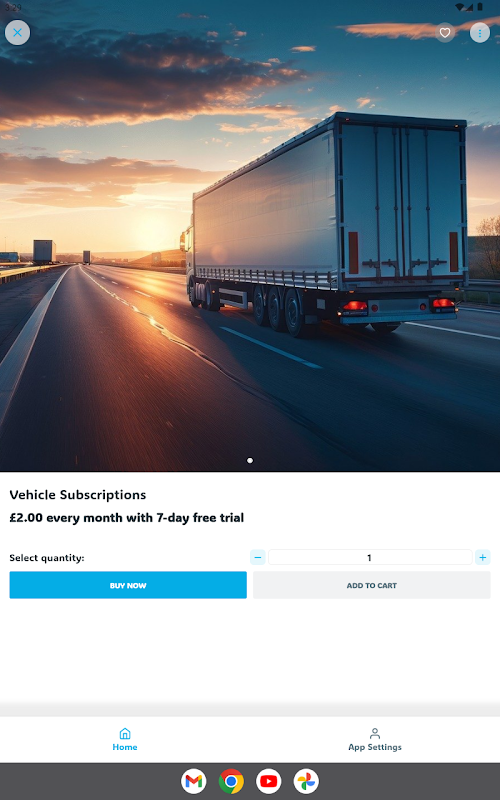The width and height of the screenshot is (500, 800).
Task: Select the image carousel page dot
Action: (250, 460)
